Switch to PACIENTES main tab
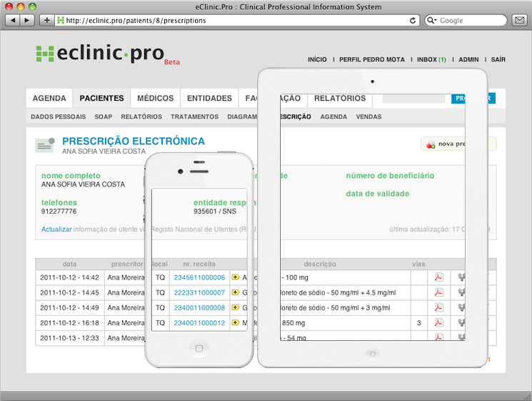Image resolution: width=532 pixels, height=401 pixels. [x=101, y=98]
